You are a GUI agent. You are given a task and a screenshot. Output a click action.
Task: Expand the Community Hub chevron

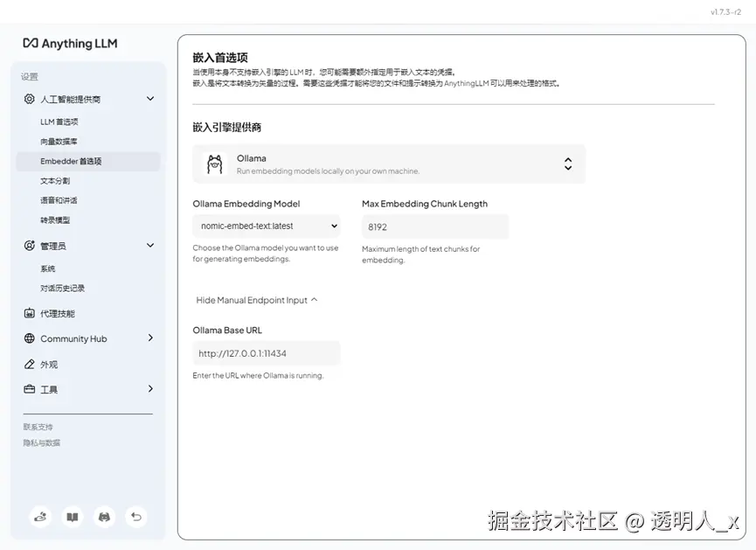coord(150,338)
